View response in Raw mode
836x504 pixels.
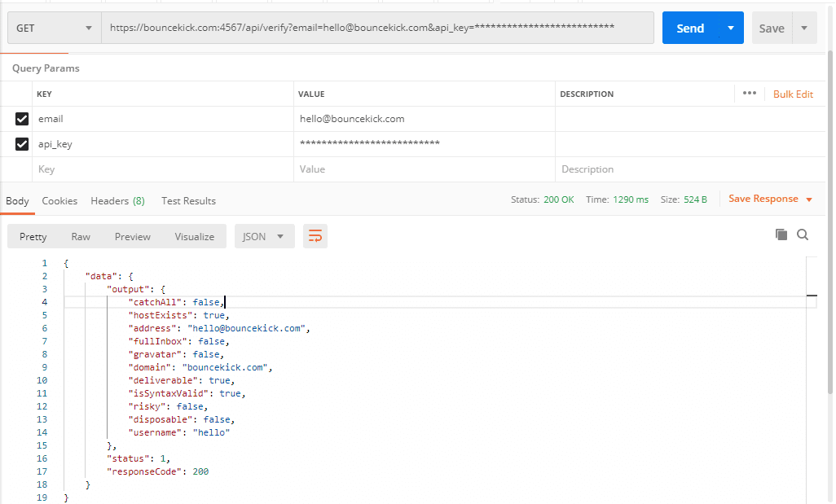pyautogui.click(x=80, y=236)
